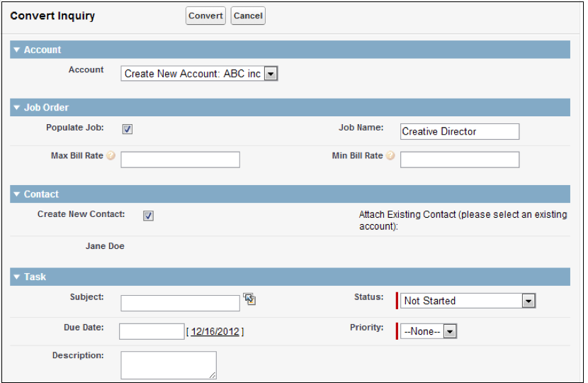
Task: Focus the Min Bill Rate input
Action: coord(459,160)
